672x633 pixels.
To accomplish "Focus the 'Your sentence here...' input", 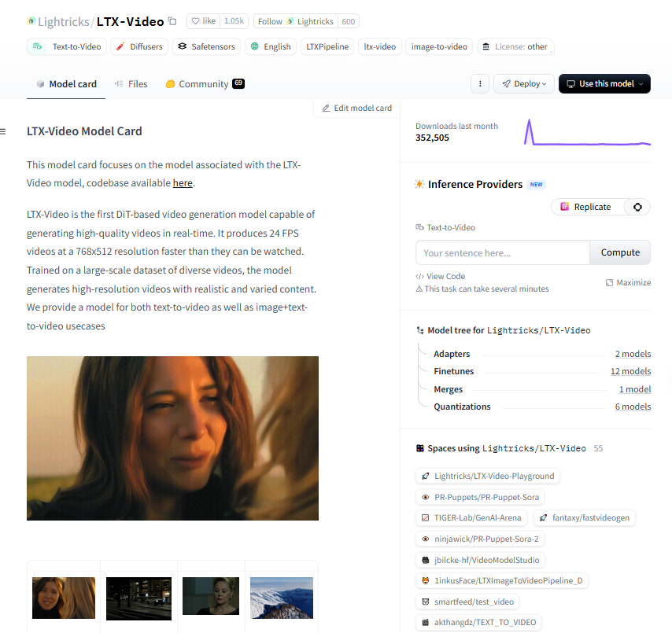I will pos(503,252).
